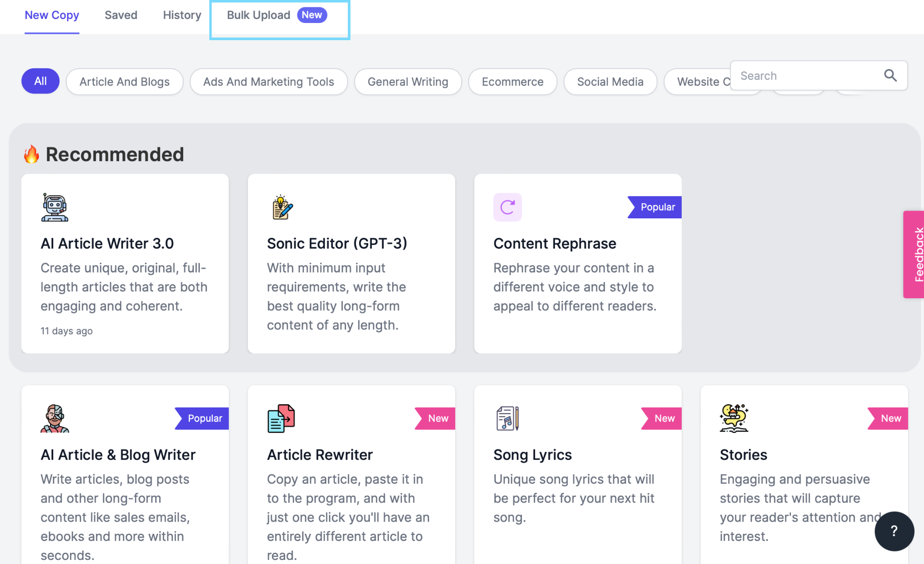Viewport: 924px width, 564px height.
Task: Click into the Search input field
Action: (808, 76)
